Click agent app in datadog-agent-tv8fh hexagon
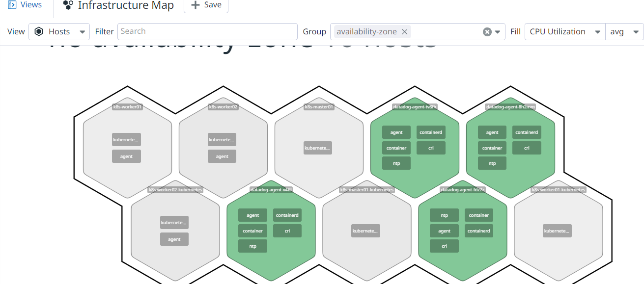 [x=396, y=132]
